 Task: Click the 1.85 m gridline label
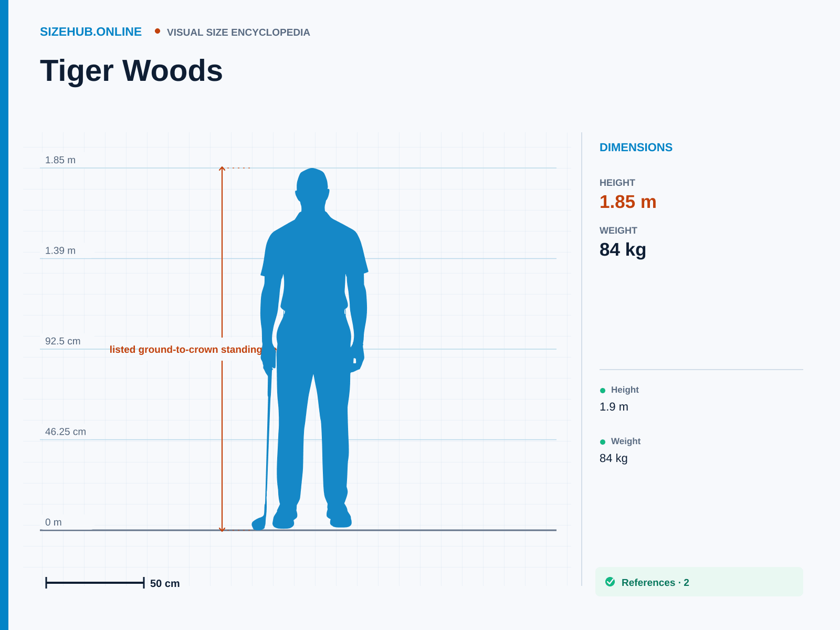point(60,160)
